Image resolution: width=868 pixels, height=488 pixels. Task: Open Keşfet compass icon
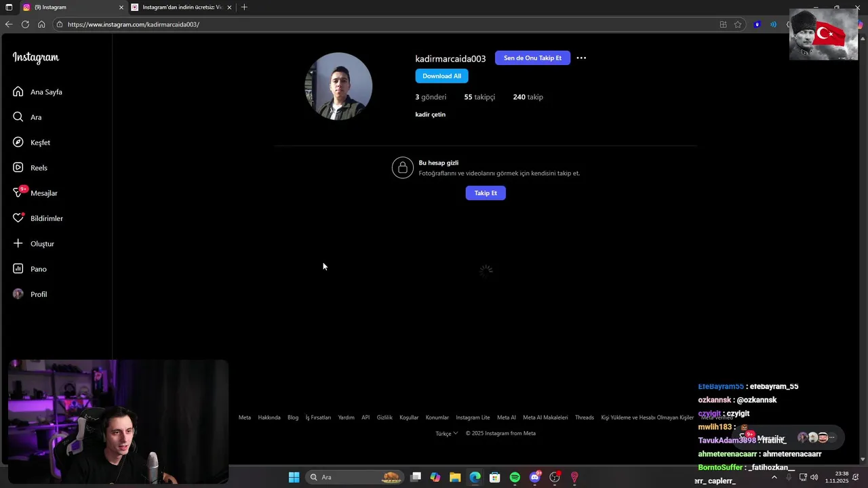tap(18, 142)
